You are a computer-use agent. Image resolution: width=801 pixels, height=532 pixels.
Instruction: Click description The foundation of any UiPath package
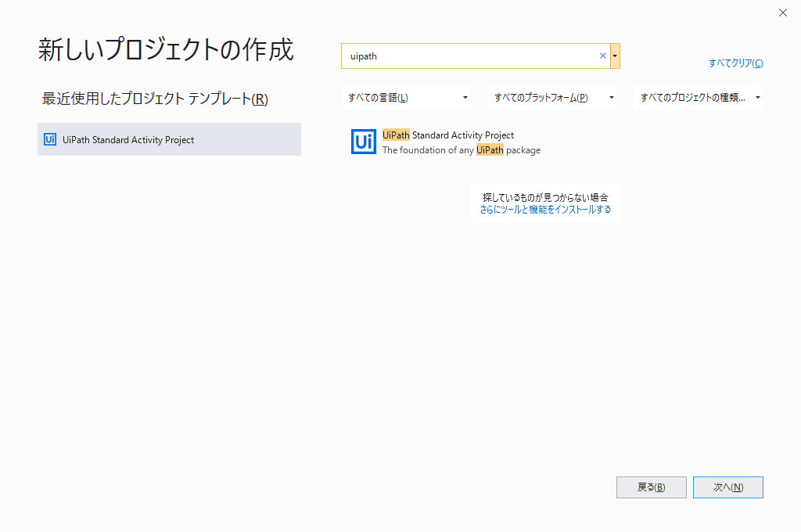[462, 149]
